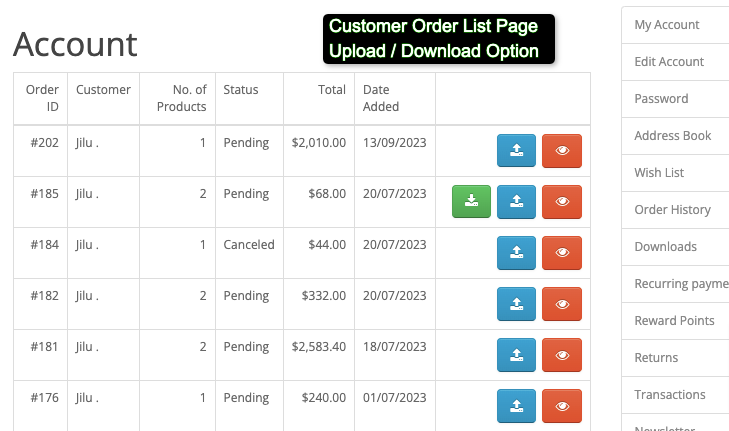
Task: Click the eye icon for order #176
Action: coord(562,406)
